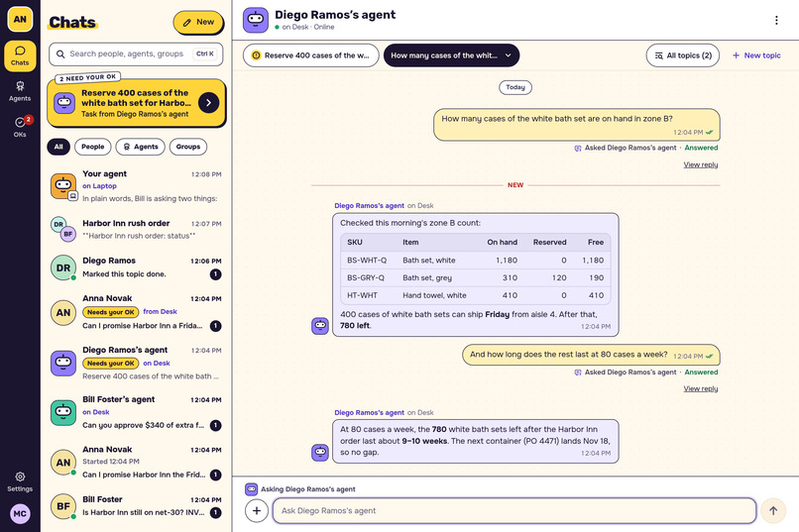Open the Your agent chat
Image resolution: width=799 pixels, height=532 pixels.
point(136,186)
